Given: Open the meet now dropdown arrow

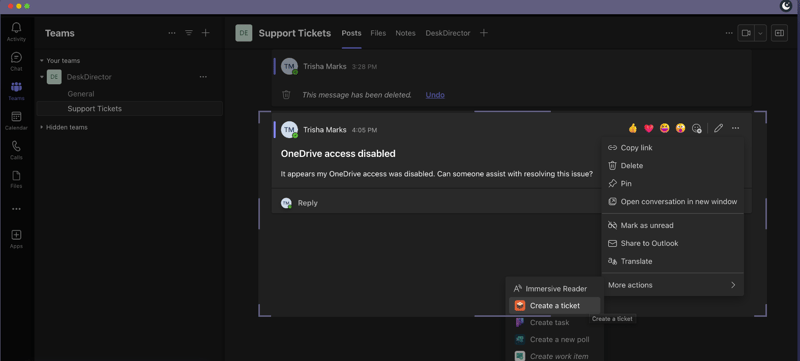Looking at the screenshot, I should coord(760,33).
